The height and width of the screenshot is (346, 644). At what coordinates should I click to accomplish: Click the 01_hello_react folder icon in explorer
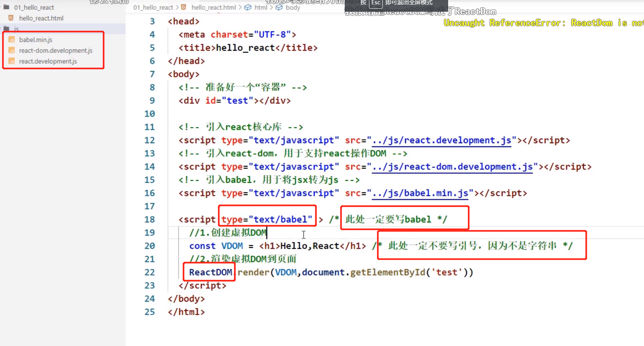[6, 7]
